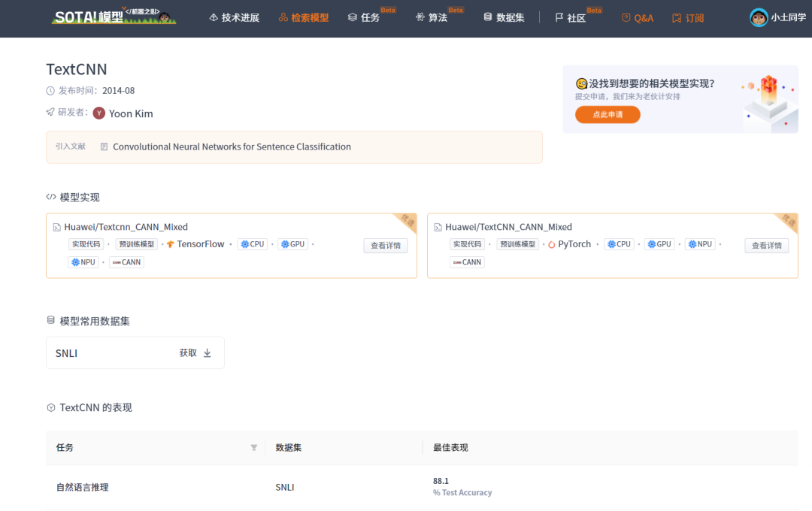This screenshot has width=812, height=511.
Task: Click the Q&A icon in top bar
Action: coord(625,17)
